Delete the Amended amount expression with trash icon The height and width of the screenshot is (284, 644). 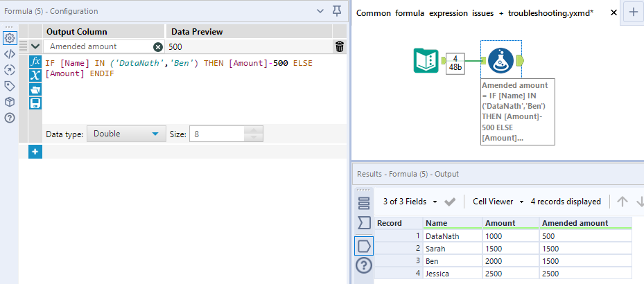[339, 47]
